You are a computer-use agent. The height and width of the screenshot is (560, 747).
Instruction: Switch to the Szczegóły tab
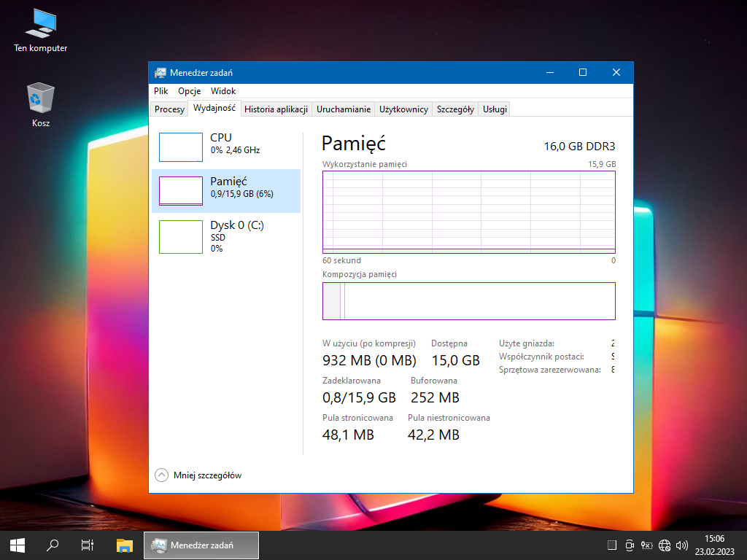(x=455, y=109)
